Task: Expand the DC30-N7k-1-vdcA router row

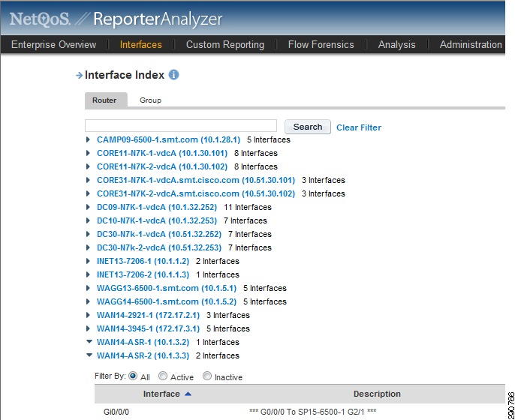Action: pos(88,234)
